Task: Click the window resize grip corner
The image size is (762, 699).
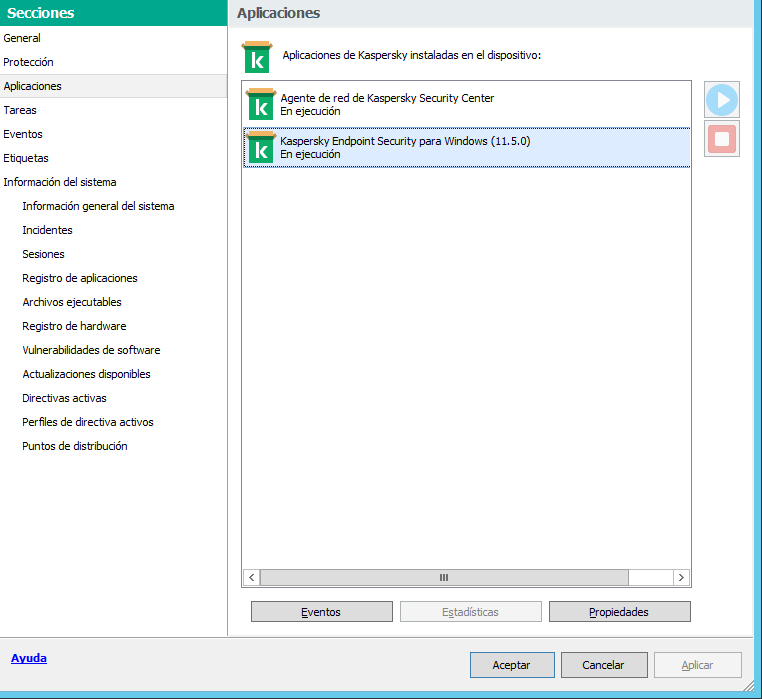Action: pyautogui.click(x=748, y=684)
